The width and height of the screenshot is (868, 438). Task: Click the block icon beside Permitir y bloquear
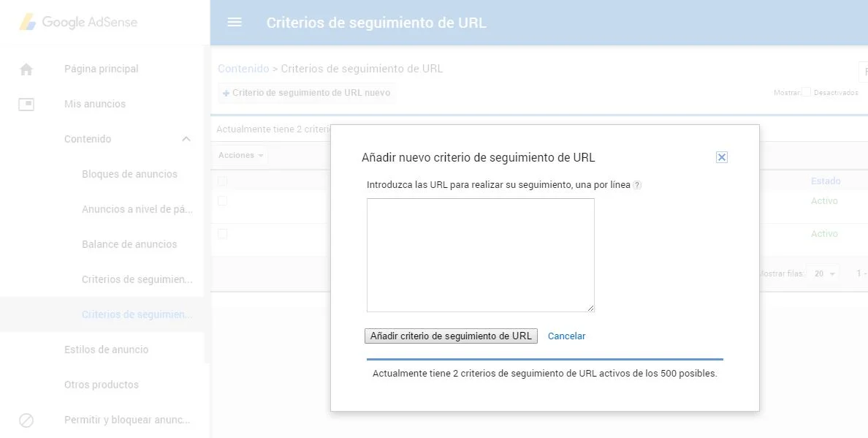[26, 420]
